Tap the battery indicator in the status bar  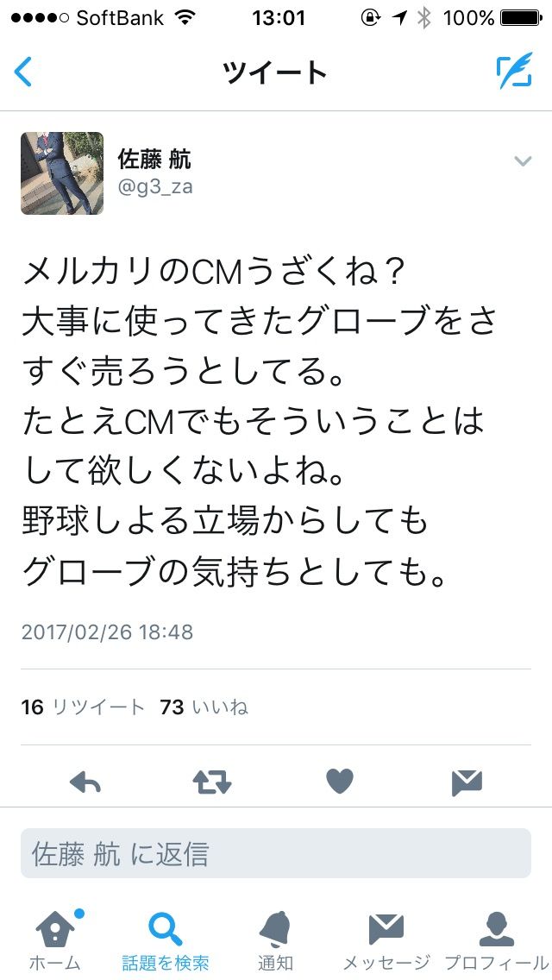(x=521, y=19)
